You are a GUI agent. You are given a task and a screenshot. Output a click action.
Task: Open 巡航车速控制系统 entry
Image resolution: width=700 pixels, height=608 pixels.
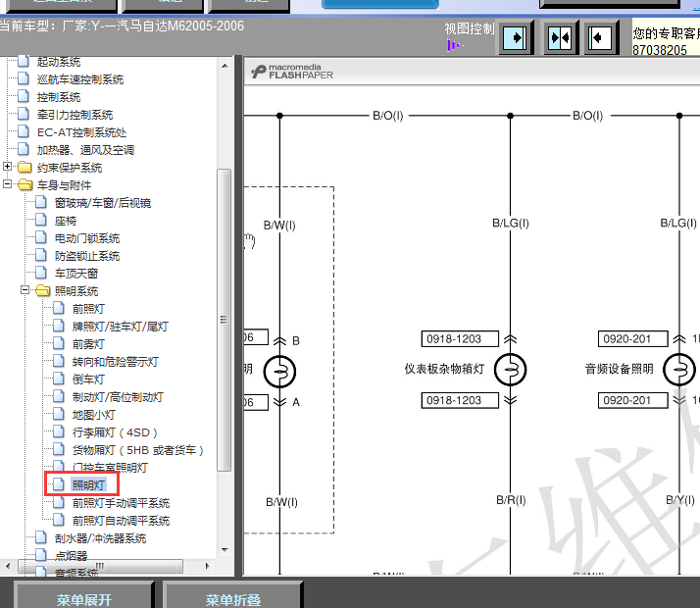(80, 79)
